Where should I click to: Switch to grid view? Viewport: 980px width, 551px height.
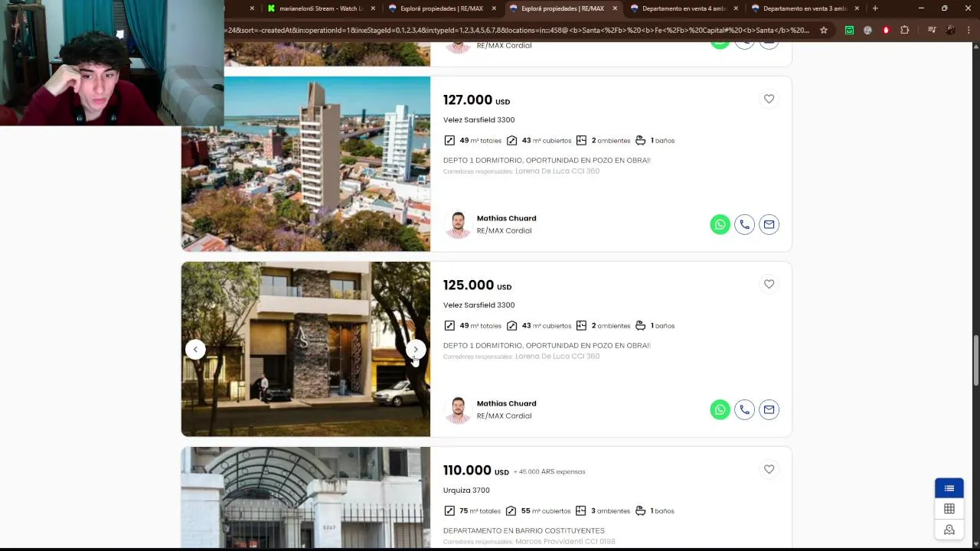[x=949, y=509]
